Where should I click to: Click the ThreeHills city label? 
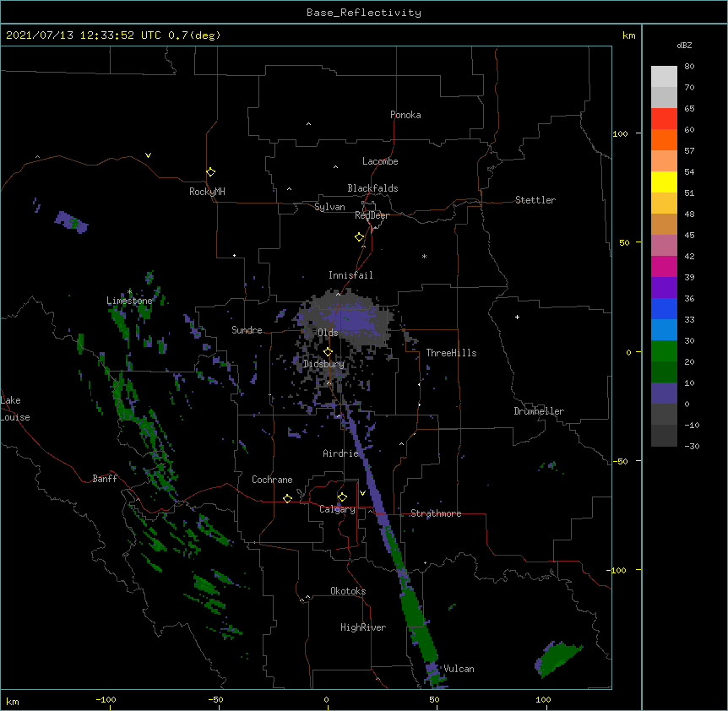[x=451, y=353]
